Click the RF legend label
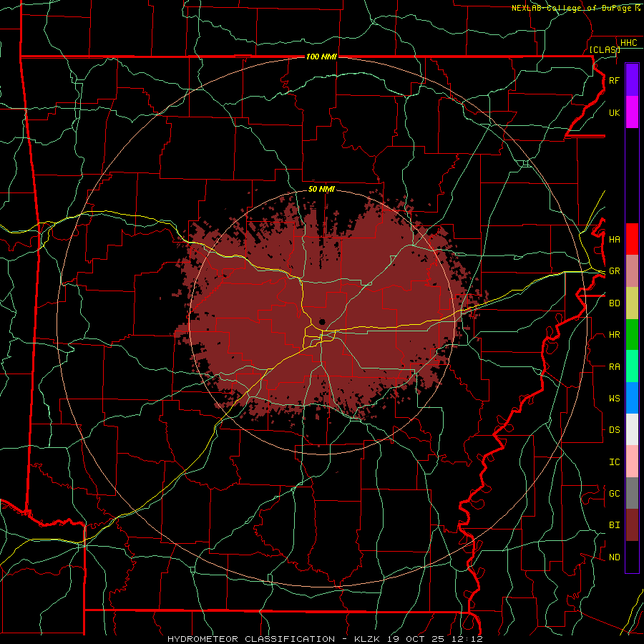 click(x=614, y=80)
